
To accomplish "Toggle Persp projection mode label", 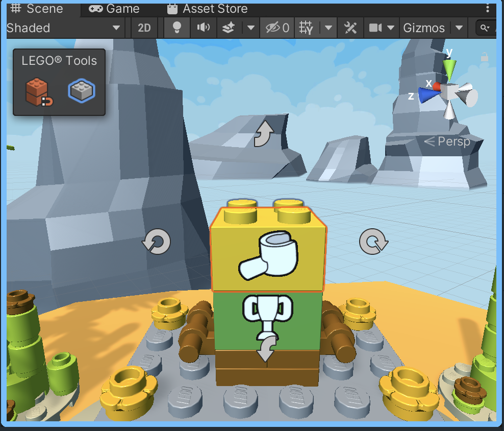I will 447,141.
